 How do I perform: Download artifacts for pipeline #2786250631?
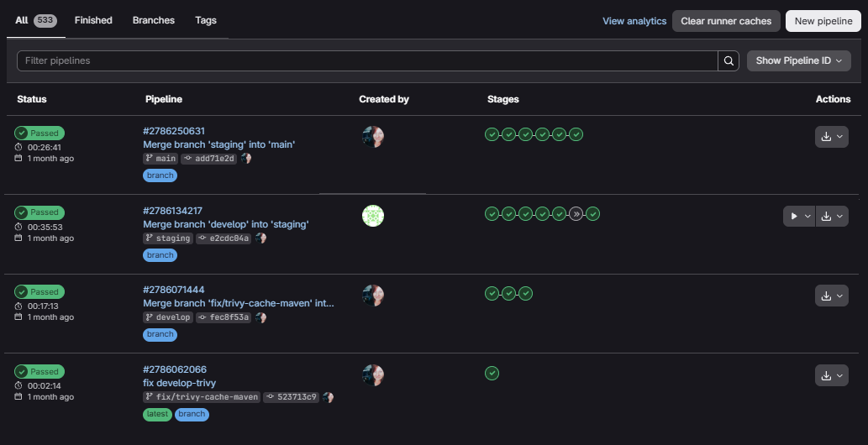(x=832, y=137)
